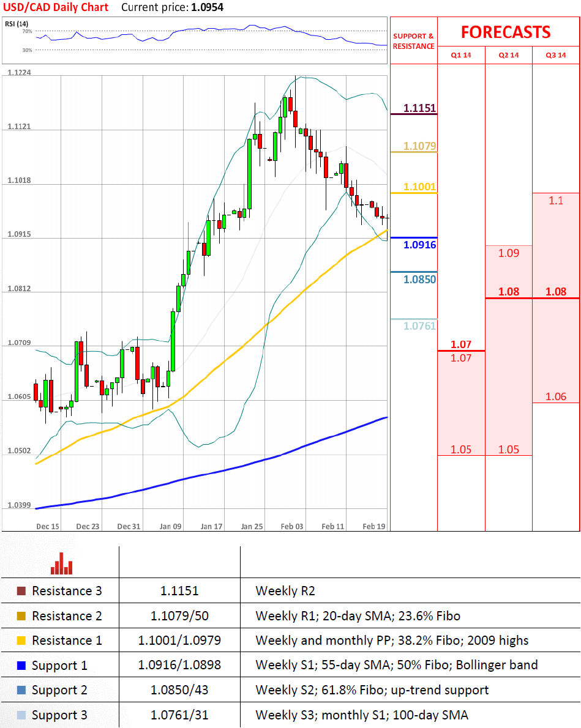The height and width of the screenshot is (728, 581).
Task: Click the Resistance 1 yellow square marker
Action: click(21, 641)
